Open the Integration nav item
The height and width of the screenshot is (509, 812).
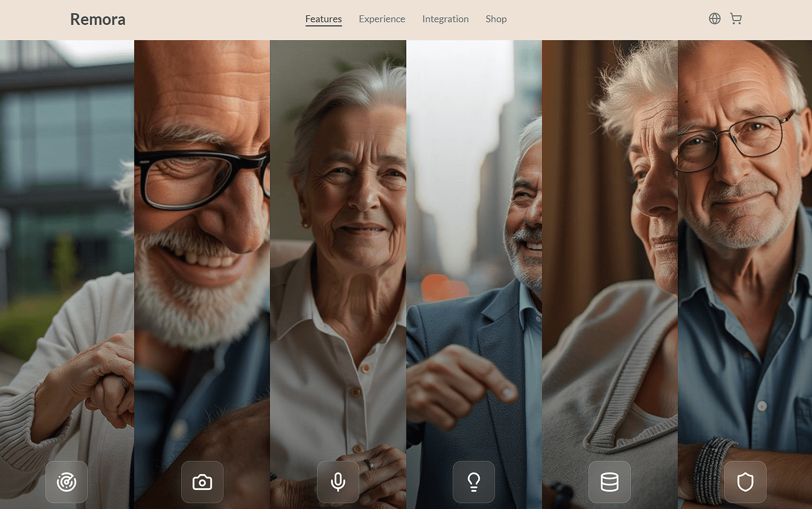pos(445,19)
